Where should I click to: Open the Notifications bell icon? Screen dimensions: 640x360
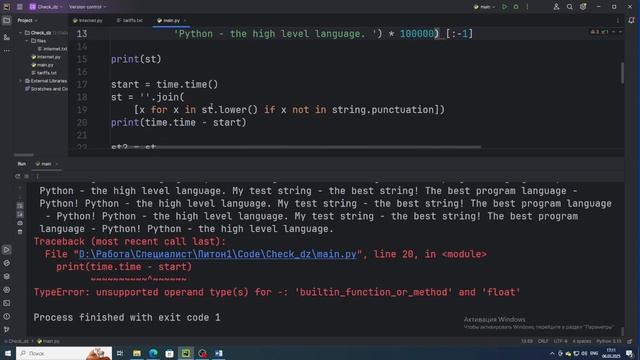(631, 20)
